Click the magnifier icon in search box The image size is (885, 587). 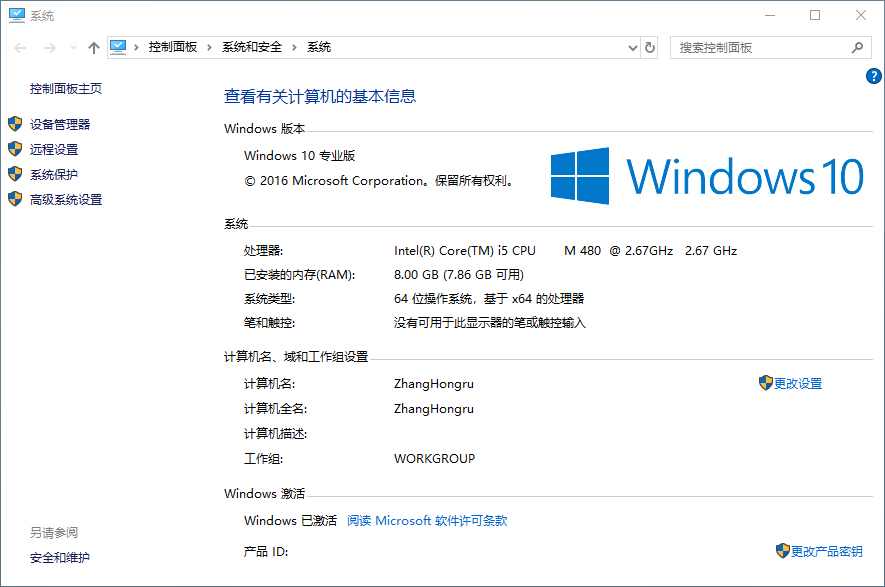click(857, 47)
